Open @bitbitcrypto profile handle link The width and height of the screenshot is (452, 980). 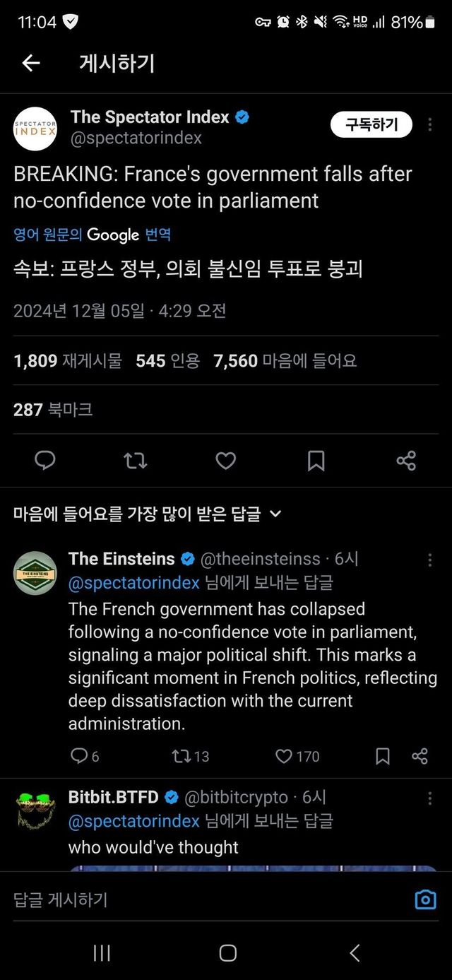point(236,797)
